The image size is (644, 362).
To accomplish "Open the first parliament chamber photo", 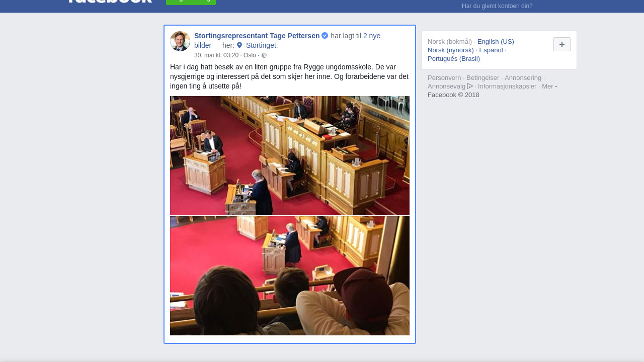I will [290, 155].
